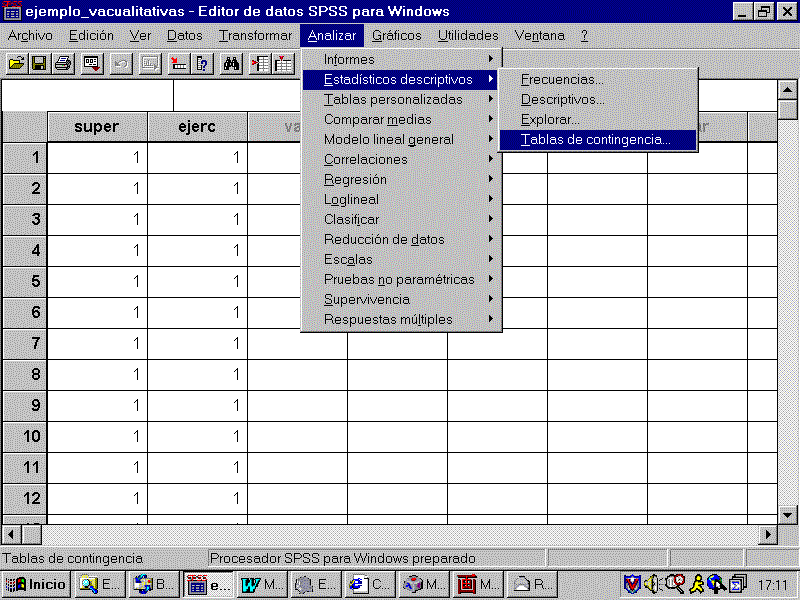Select row header number 10
The width and height of the screenshot is (800, 600).
tap(25, 437)
